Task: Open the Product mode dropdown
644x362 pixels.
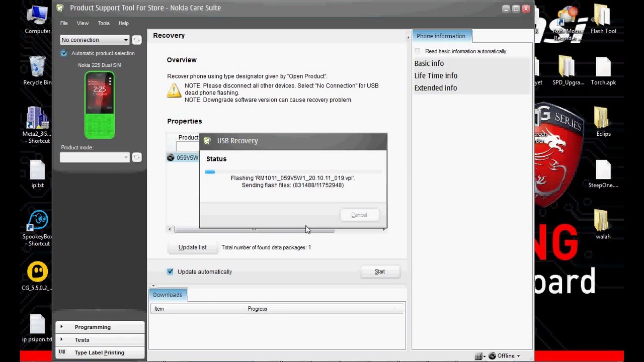Action: tap(95, 157)
